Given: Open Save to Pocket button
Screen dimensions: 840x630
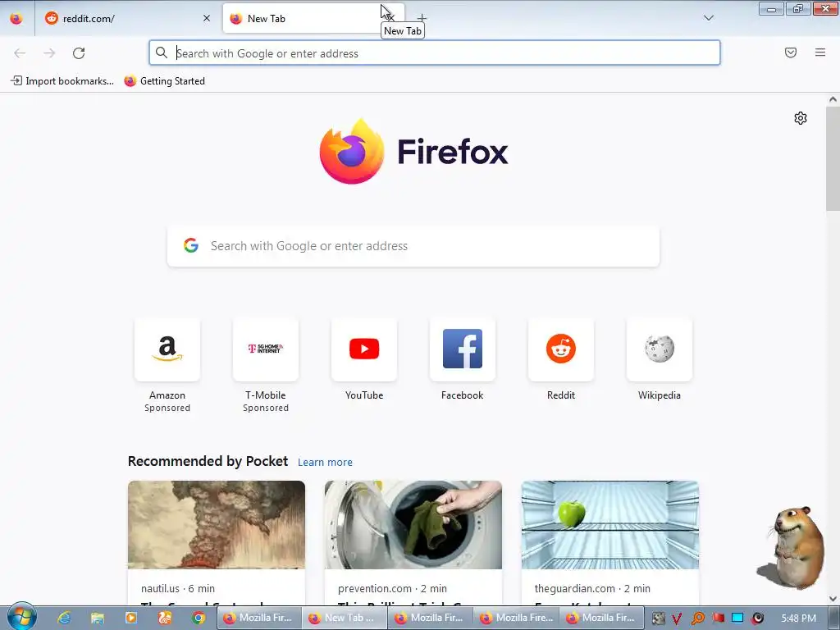Looking at the screenshot, I should point(791,52).
